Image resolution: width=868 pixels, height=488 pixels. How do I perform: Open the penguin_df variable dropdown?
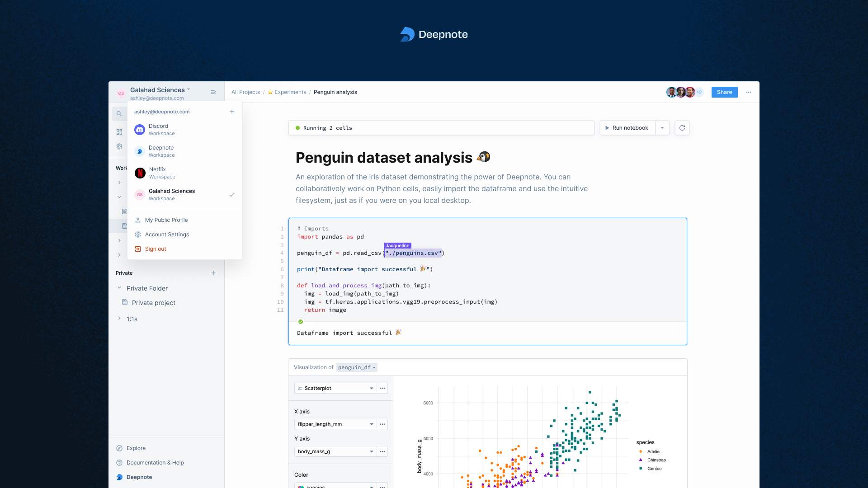click(x=357, y=367)
